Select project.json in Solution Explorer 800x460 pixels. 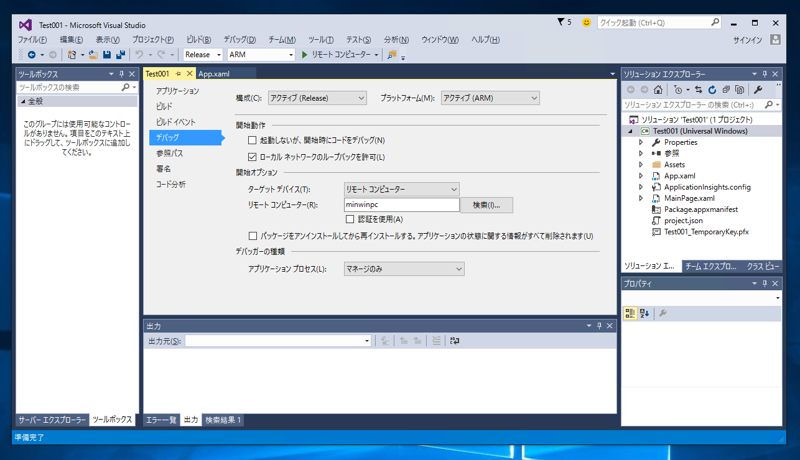(683, 221)
